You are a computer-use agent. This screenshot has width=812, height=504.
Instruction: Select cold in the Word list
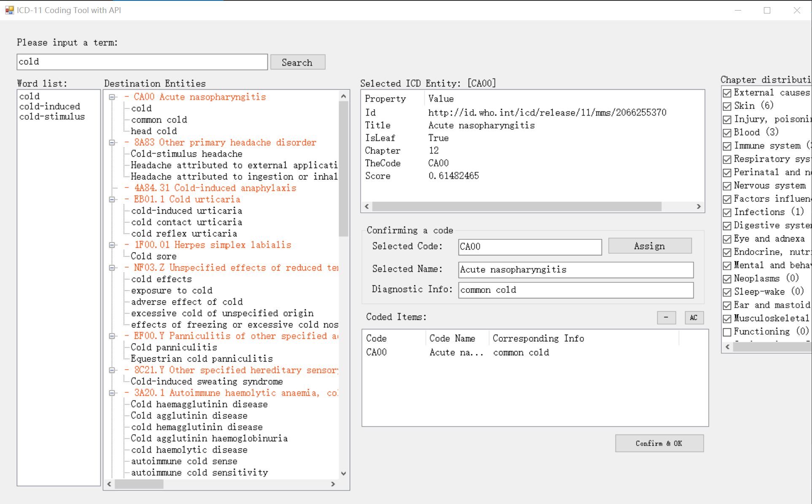pos(30,97)
